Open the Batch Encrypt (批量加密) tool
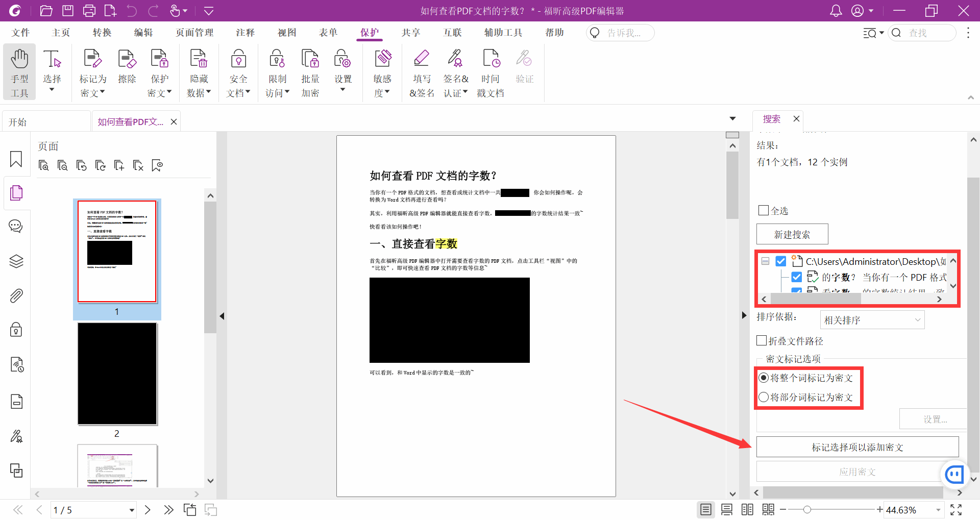This screenshot has height=520, width=980. [310, 71]
